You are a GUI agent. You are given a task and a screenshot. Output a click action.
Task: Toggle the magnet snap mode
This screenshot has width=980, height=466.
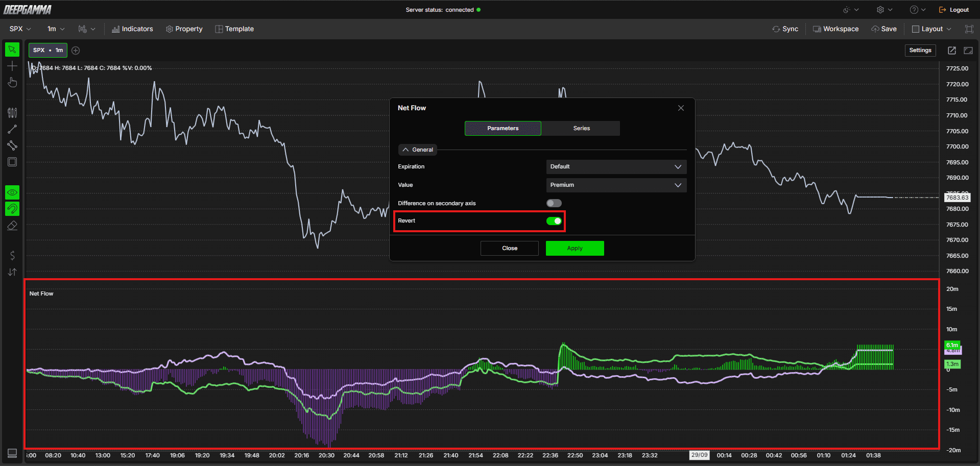(x=12, y=209)
